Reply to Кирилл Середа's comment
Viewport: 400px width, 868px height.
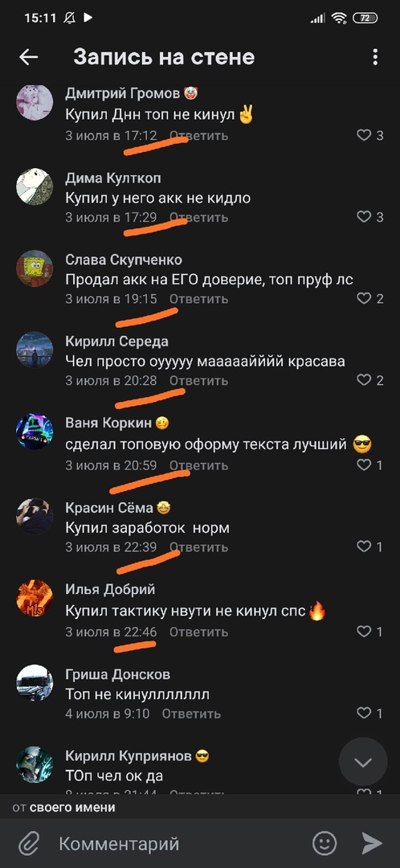point(198,381)
